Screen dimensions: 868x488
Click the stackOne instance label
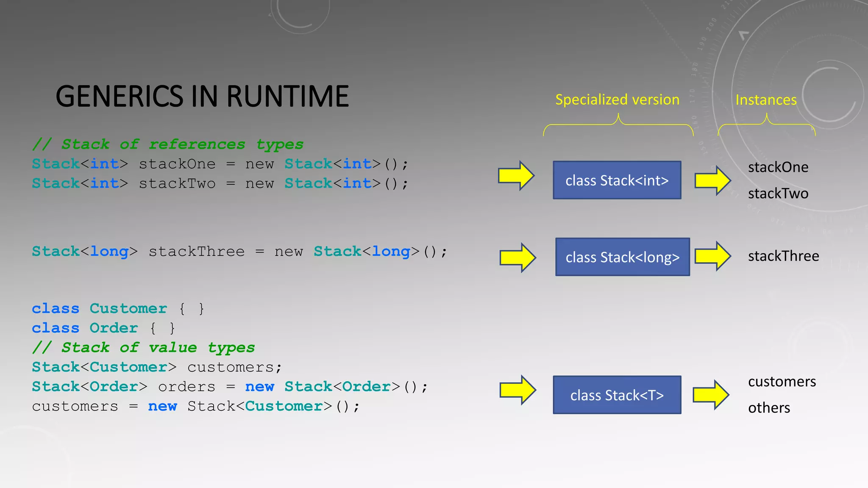click(778, 167)
